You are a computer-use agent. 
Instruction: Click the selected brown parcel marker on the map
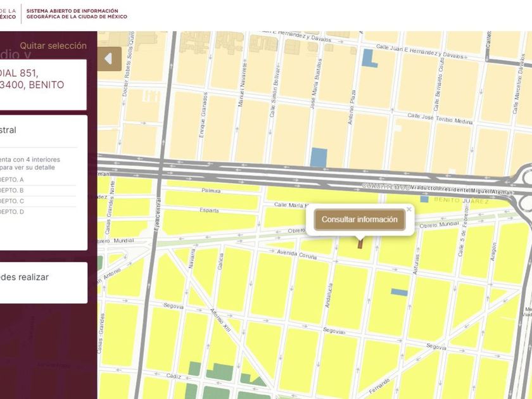(x=360, y=244)
